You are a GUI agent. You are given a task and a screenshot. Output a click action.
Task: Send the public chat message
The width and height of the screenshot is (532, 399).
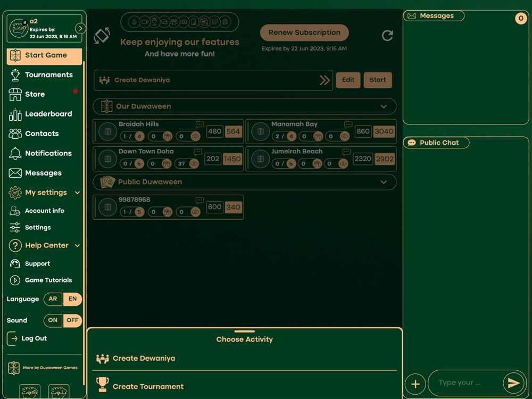(x=513, y=383)
